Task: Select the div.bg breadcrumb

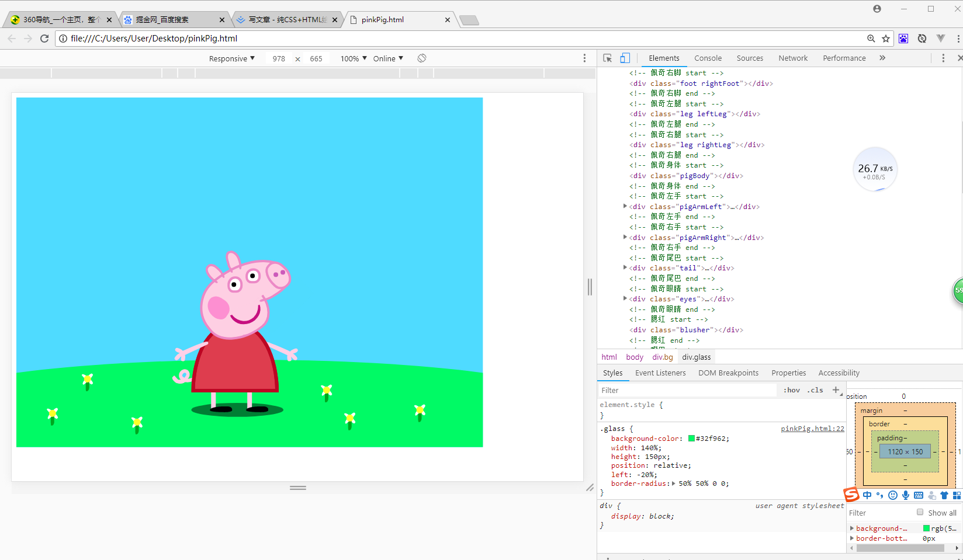Action: 663,357
